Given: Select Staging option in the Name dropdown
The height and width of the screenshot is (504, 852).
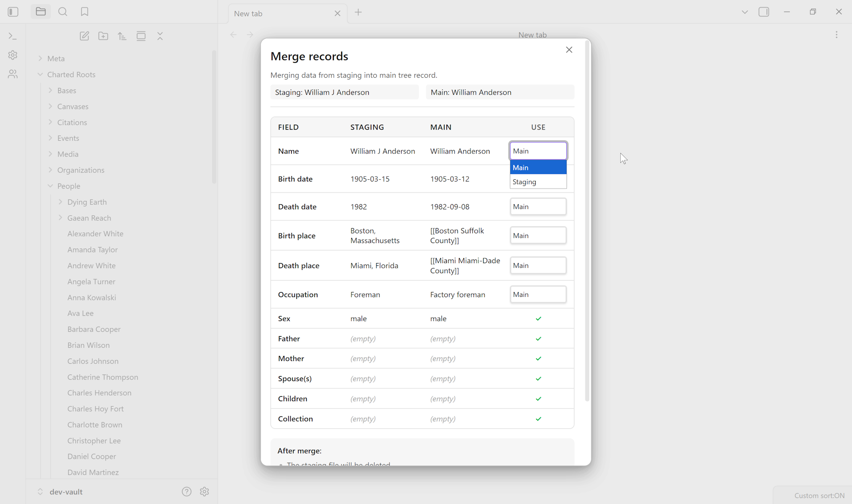Looking at the screenshot, I should click(538, 182).
